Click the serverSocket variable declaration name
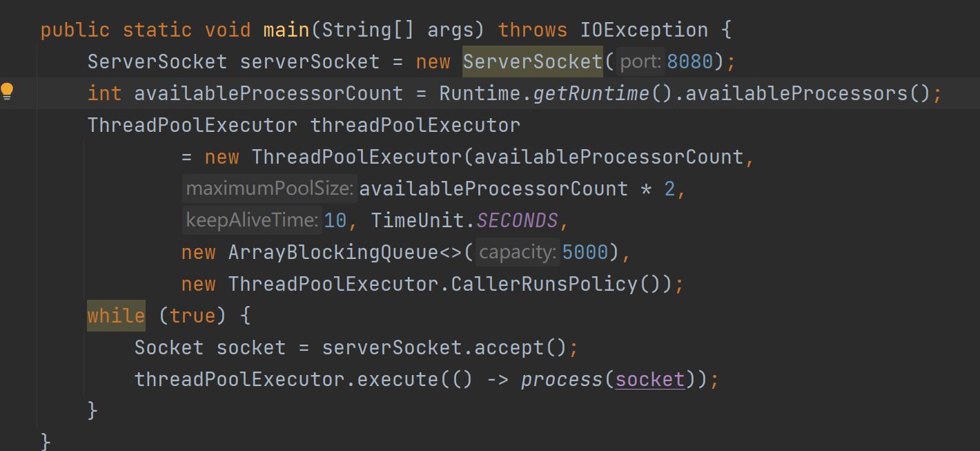Image resolution: width=980 pixels, height=451 pixels. (309, 61)
